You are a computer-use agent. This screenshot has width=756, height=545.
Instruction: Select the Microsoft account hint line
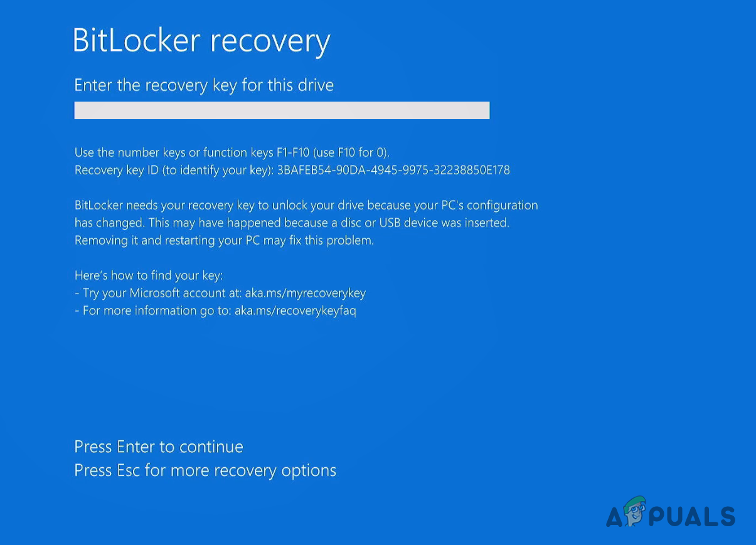coord(220,293)
